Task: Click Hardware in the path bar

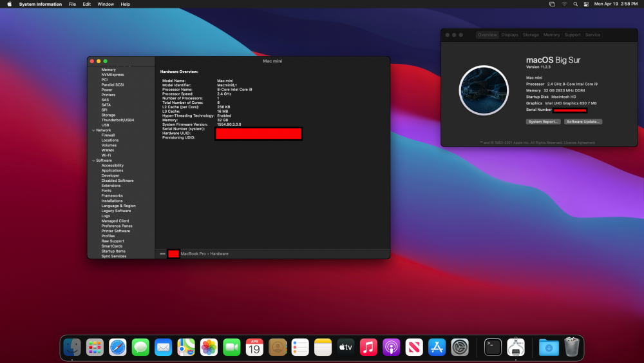Action: coord(220,253)
